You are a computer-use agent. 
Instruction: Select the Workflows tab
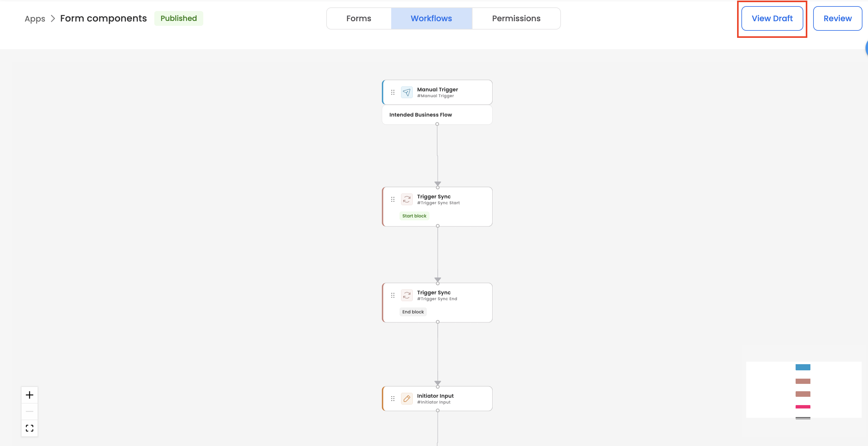pyautogui.click(x=431, y=18)
